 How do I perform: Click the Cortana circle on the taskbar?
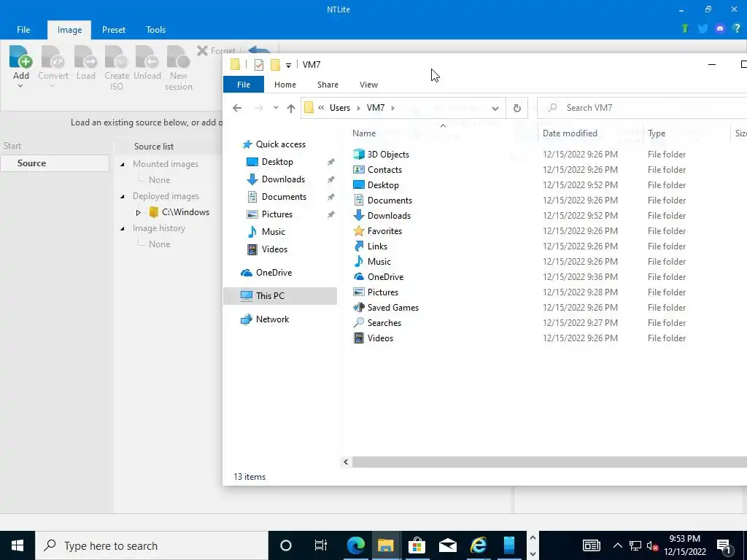pos(286,545)
